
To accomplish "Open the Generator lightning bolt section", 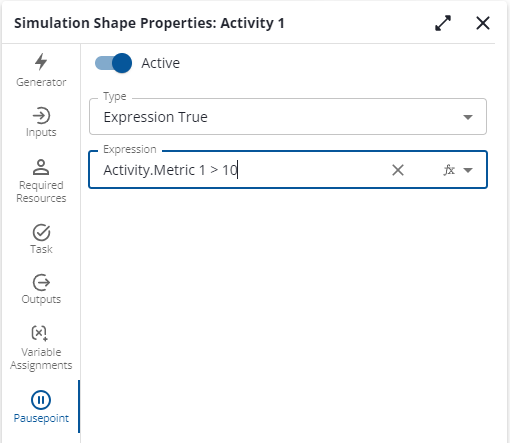I will tap(41, 62).
